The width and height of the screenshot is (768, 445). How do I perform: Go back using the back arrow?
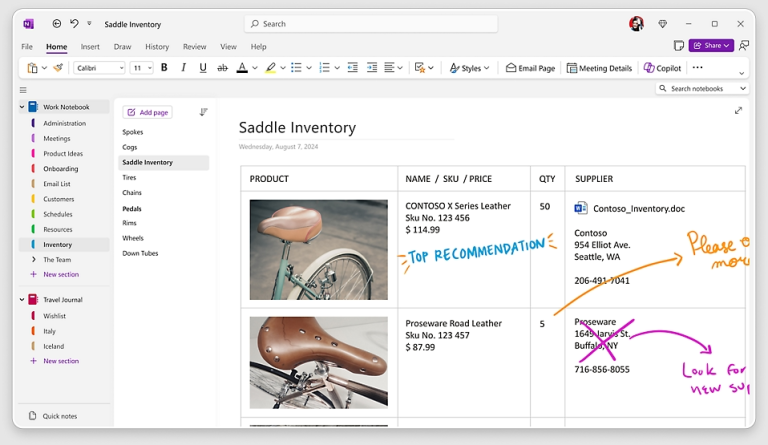(57, 23)
